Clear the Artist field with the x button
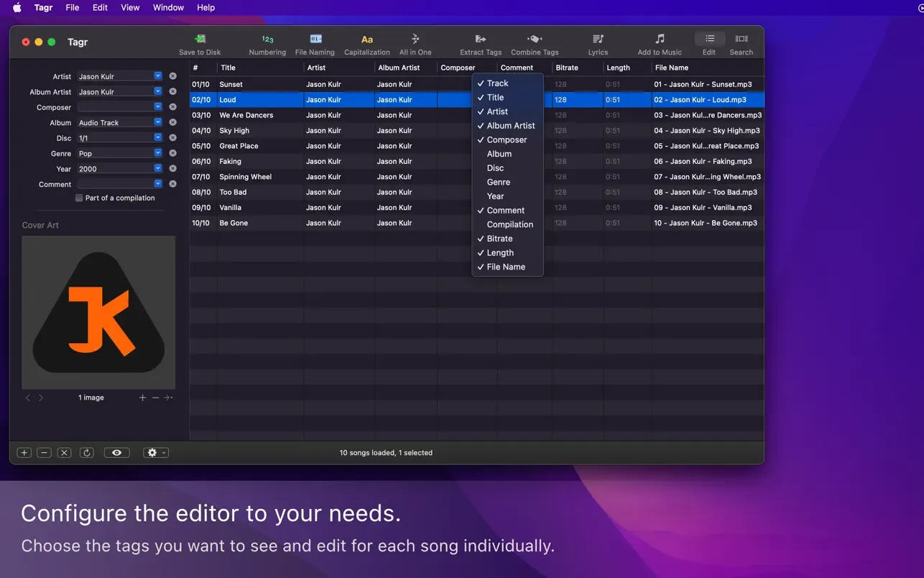Image resolution: width=924 pixels, height=578 pixels. click(172, 76)
